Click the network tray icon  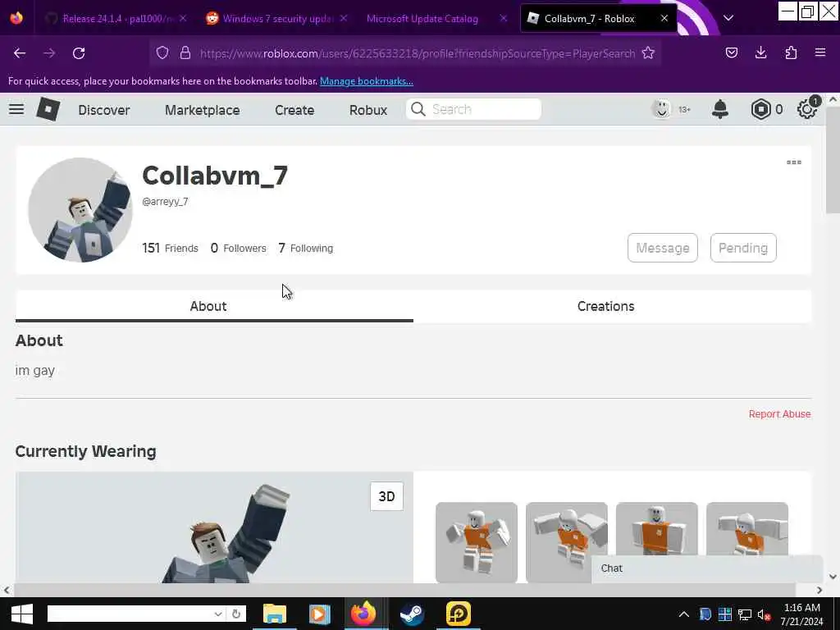(745, 614)
